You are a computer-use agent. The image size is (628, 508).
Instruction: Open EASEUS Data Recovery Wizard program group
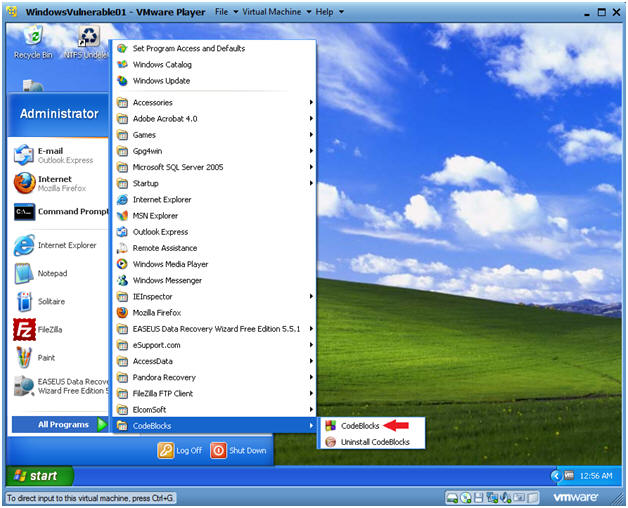(x=214, y=329)
